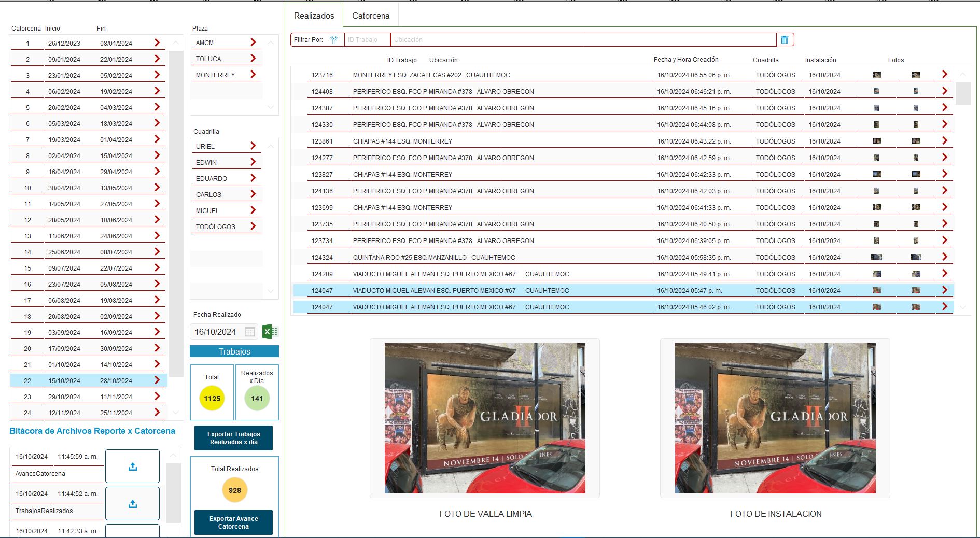Open arrow for job 123716 row
Screen dimensions: 980x538
[x=944, y=75]
